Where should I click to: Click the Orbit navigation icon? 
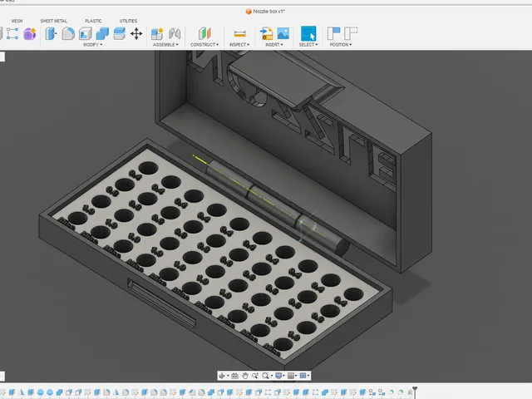222,376
